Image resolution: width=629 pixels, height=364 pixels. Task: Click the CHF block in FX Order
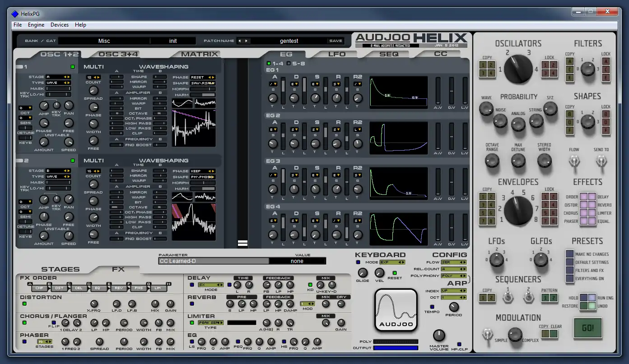point(39,287)
